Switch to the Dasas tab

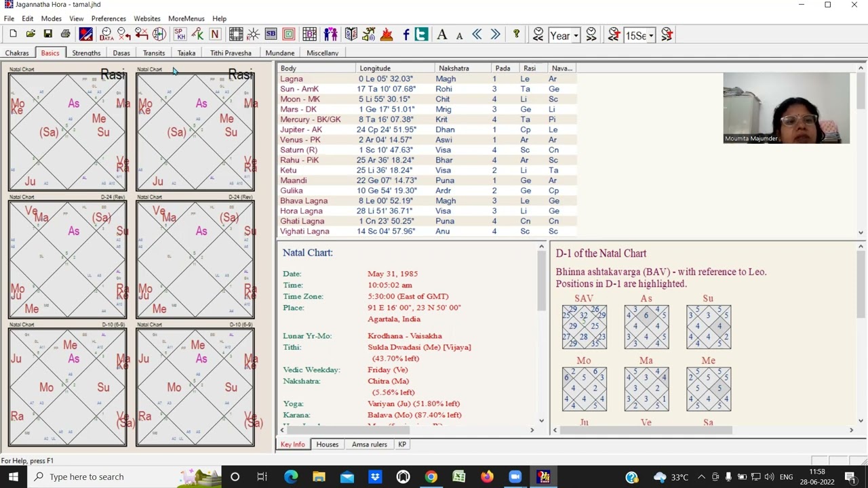121,53
